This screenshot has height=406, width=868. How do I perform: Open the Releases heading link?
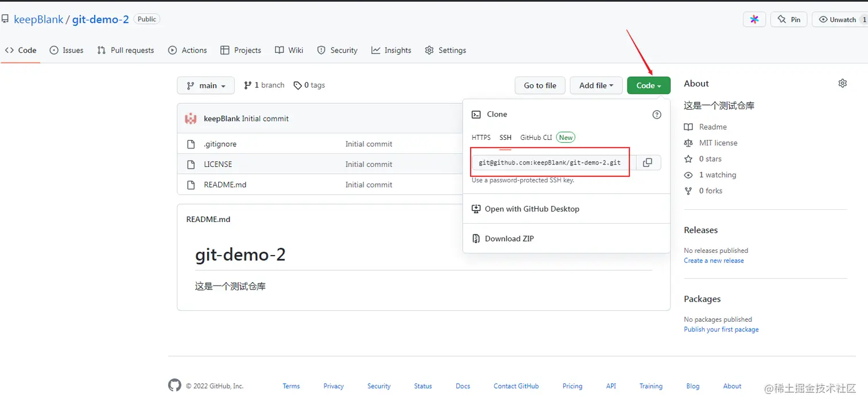pyautogui.click(x=701, y=230)
